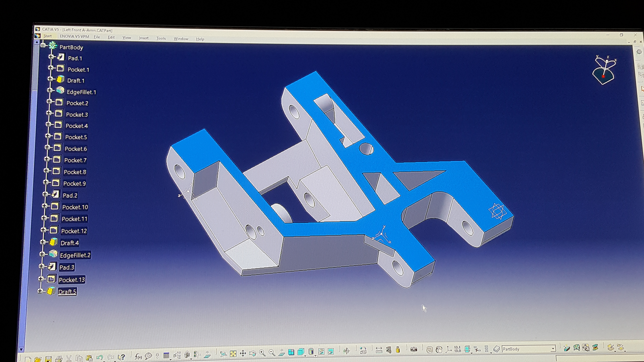This screenshot has height=362, width=644.
Task: Toggle shading view mode cylinder
Action: (x=311, y=351)
